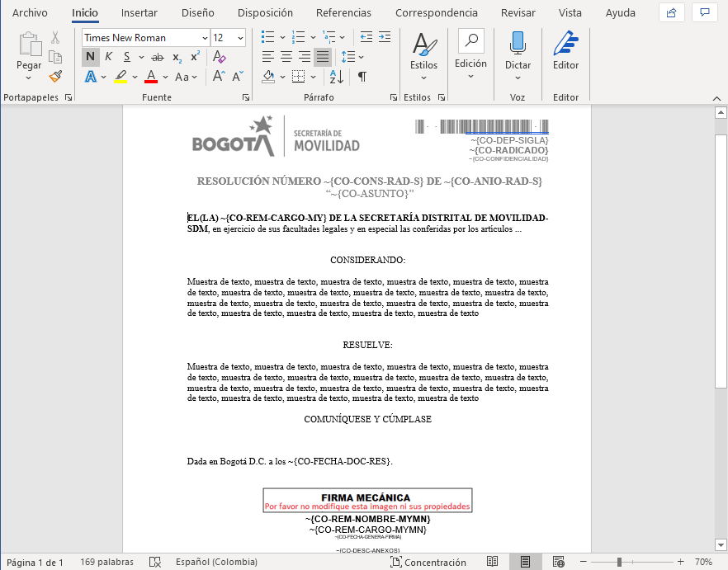The width and height of the screenshot is (728, 570).
Task: Apply superscript formatting
Action: (196, 57)
